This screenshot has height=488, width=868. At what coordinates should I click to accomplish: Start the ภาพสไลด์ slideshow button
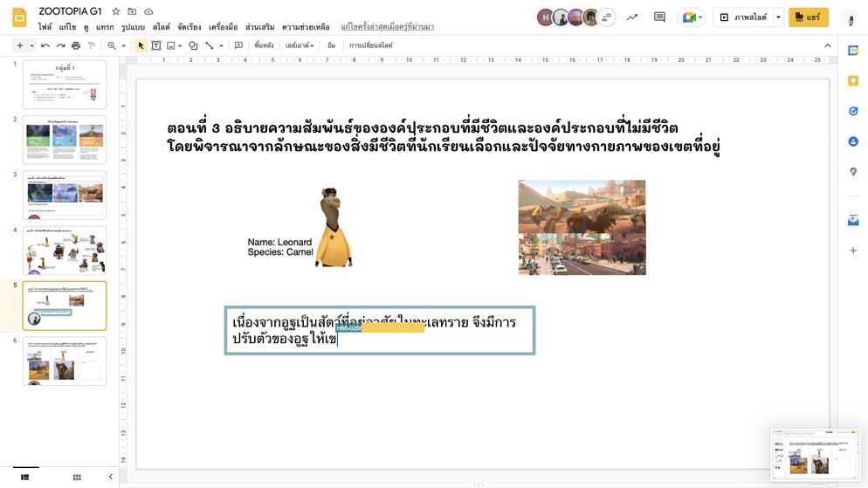tap(743, 17)
